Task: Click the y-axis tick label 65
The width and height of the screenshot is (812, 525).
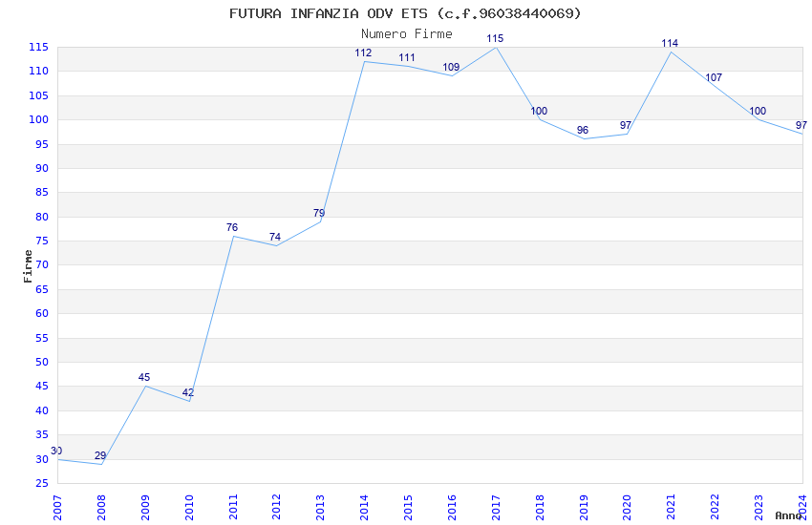Action: pyautogui.click(x=42, y=289)
